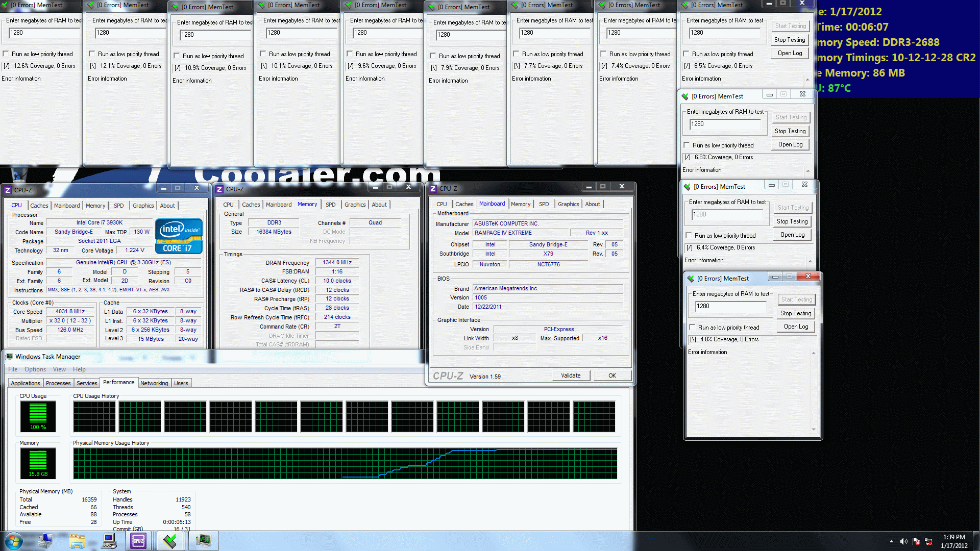This screenshot has width=980, height=551.
Task: Click Open Log in 6.8% coverage MemTest
Action: (x=790, y=145)
